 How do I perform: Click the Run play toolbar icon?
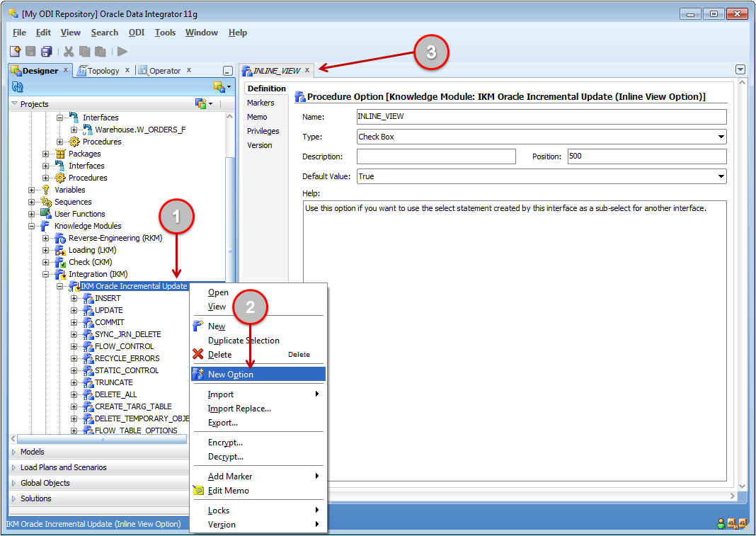(x=122, y=51)
